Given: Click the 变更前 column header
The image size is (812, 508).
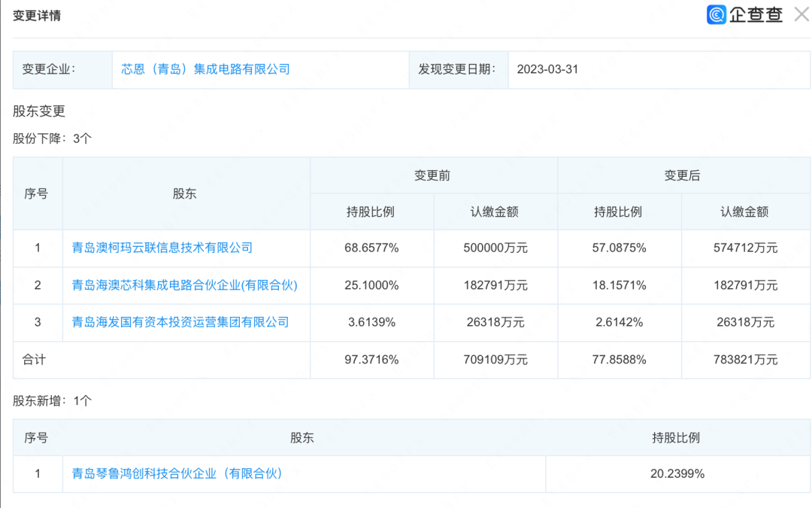Looking at the screenshot, I should [x=432, y=175].
